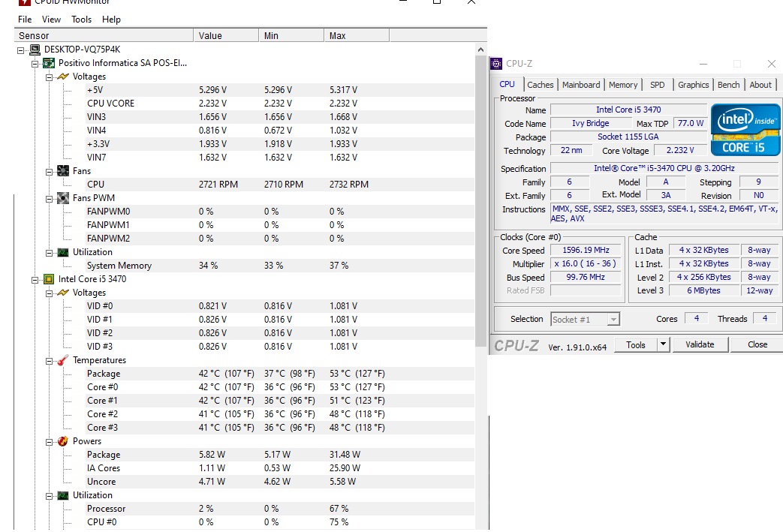
Task: Click the Validate button
Action: (x=700, y=344)
